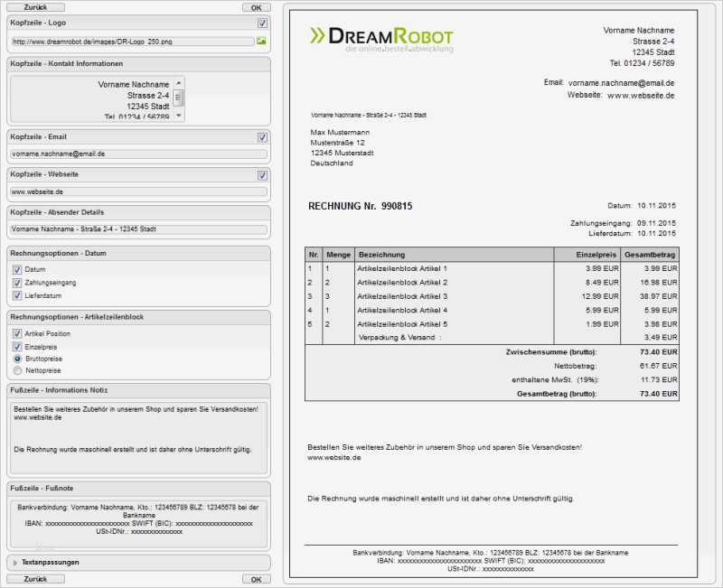Image resolution: width=723 pixels, height=588 pixels.
Task: Click the image picker icon beside logo URL
Action: [261, 41]
